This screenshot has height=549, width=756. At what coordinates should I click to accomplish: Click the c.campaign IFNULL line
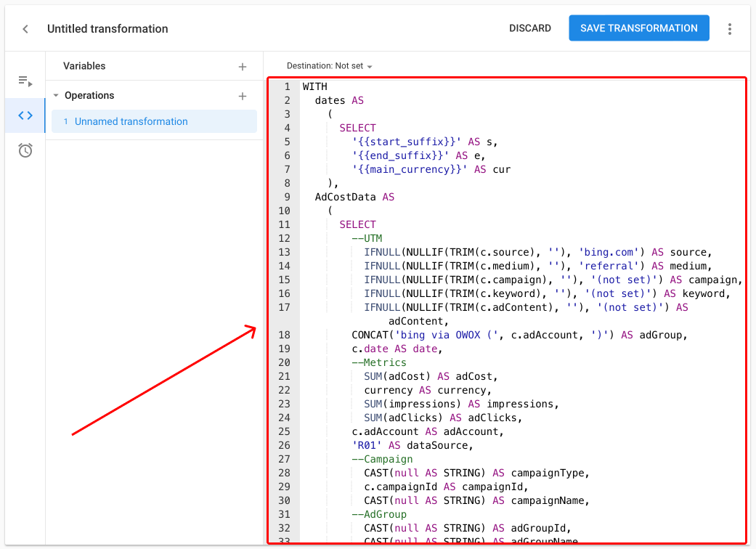tap(553, 280)
